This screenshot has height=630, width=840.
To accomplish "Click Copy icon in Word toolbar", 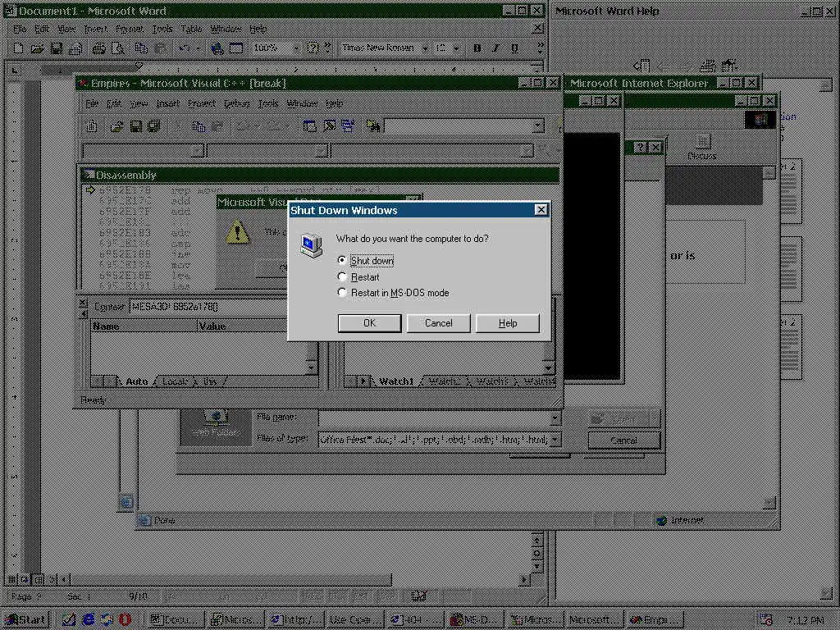I will click(x=141, y=48).
